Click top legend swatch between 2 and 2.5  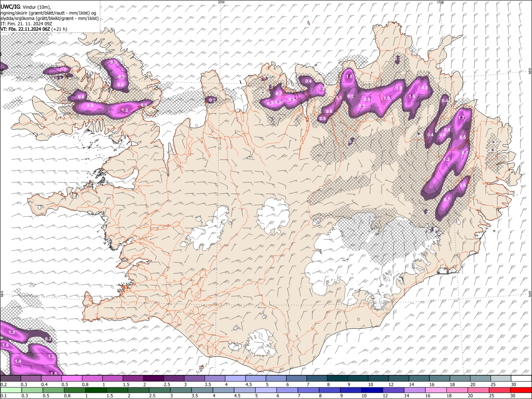click(x=153, y=379)
